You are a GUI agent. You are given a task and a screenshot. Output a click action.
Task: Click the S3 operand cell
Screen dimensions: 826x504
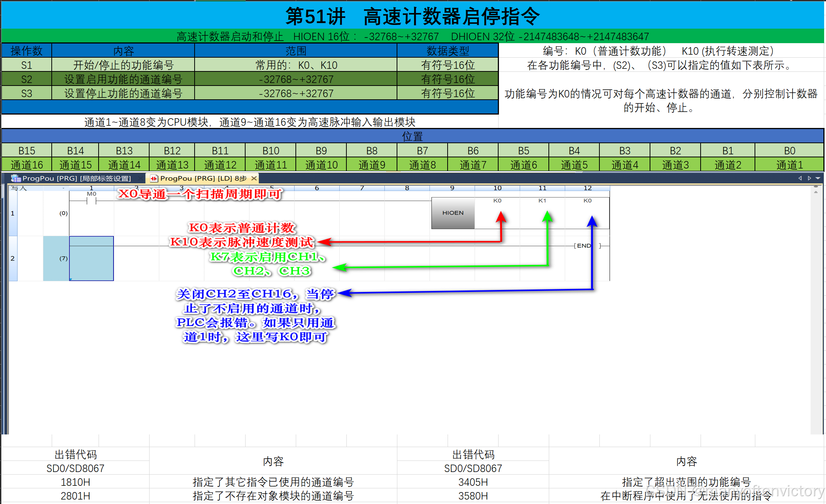(26, 93)
